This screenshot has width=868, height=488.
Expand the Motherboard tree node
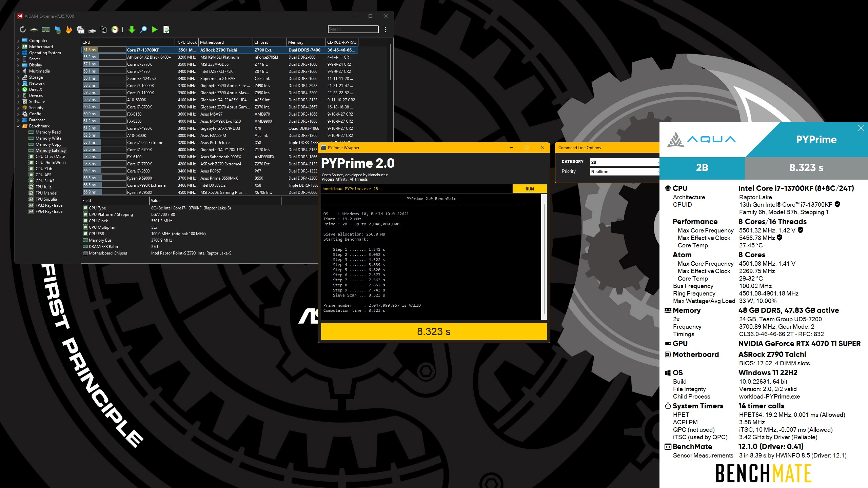tap(18, 47)
